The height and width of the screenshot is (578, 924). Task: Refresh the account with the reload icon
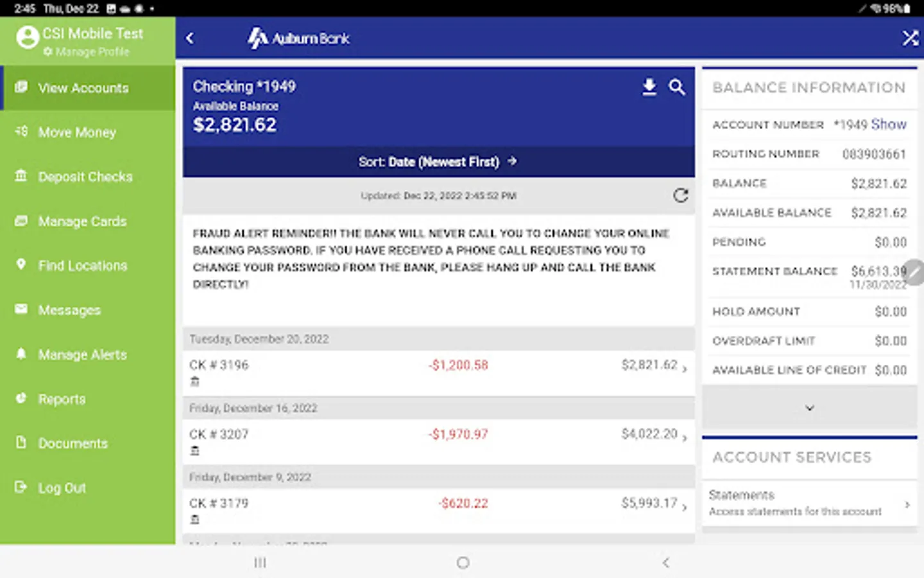(681, 196)
